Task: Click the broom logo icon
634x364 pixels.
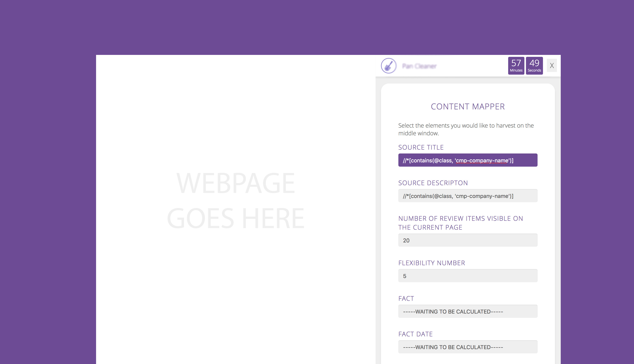Action: tap(389, 66)
